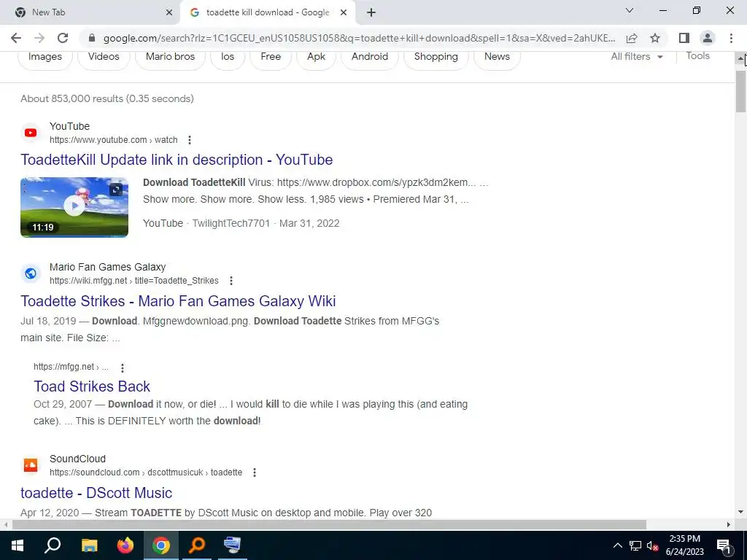Launch Firefox from taskbar

point(125,545)
